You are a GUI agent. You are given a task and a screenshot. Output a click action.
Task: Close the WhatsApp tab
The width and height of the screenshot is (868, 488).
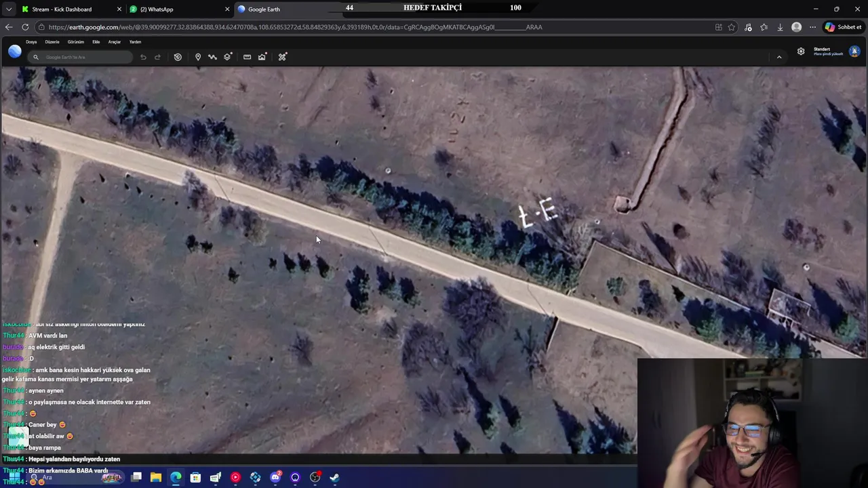click(x=226, y=9)
